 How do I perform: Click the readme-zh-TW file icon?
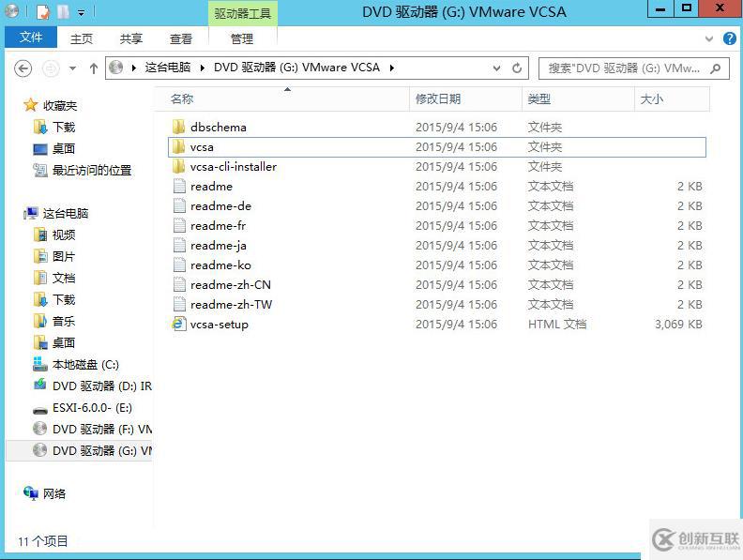pyautogui.click(x=179, y=304)
